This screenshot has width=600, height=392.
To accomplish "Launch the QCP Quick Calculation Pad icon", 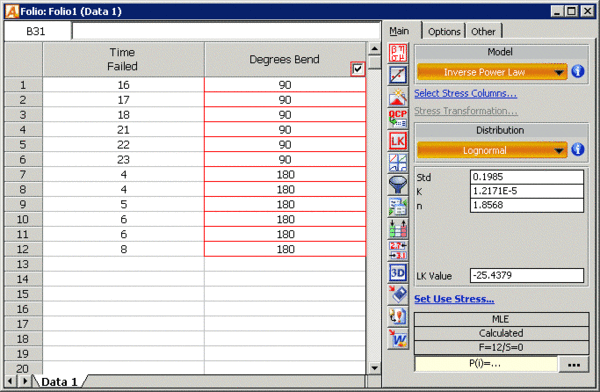I will tap(398, 119).
